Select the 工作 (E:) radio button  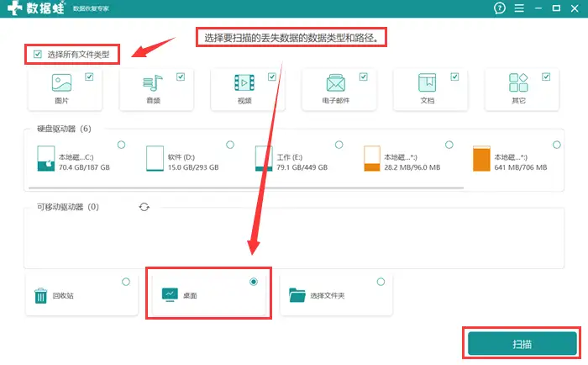click(339, 145)
